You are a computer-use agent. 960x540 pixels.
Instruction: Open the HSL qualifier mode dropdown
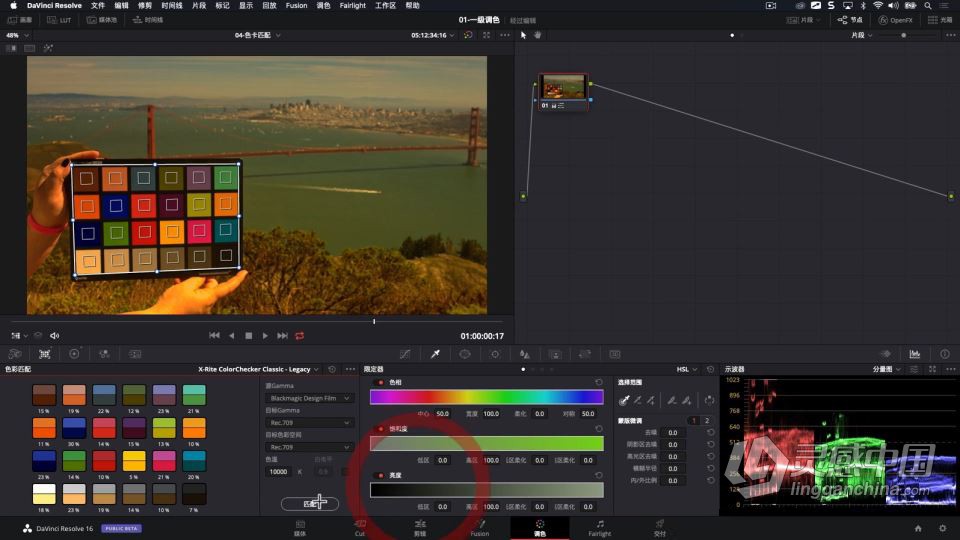686,369
